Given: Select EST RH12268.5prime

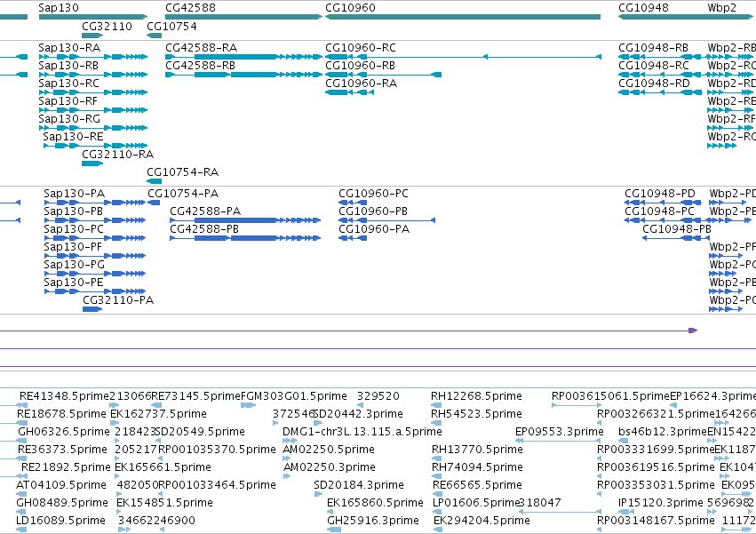Looking at the screenshot, I should coord(476,396).
